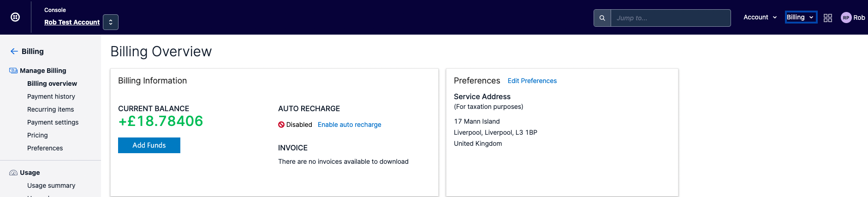The height and width of the screenshot is (197, 868).
Task: Go to Pricing in sidebar
Action: point(37,135)
